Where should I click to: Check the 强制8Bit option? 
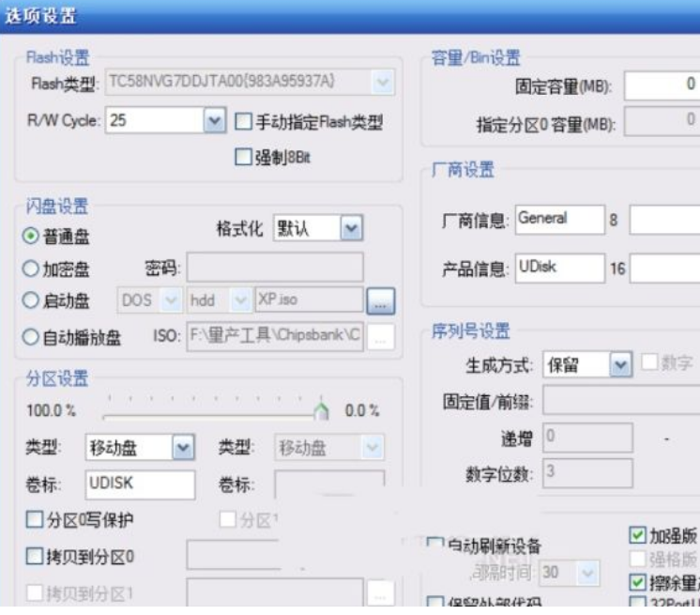(243, 157)
